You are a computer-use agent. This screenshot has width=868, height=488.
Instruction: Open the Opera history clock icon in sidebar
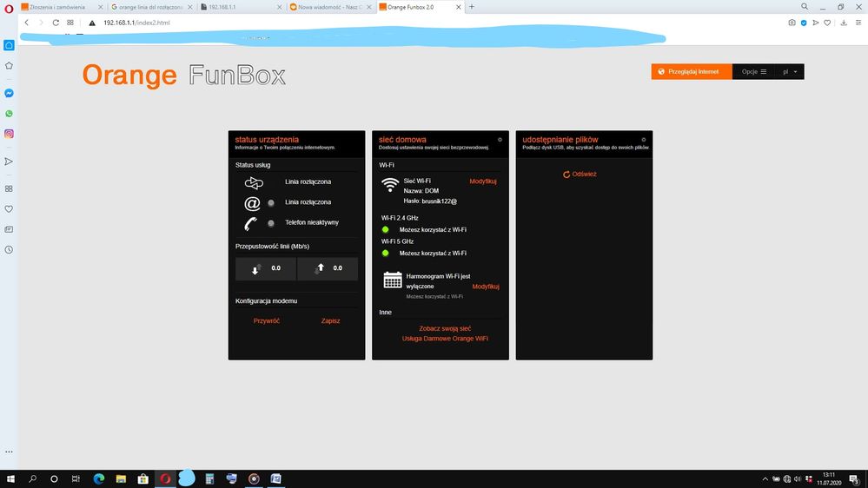[x=9, y=249]
